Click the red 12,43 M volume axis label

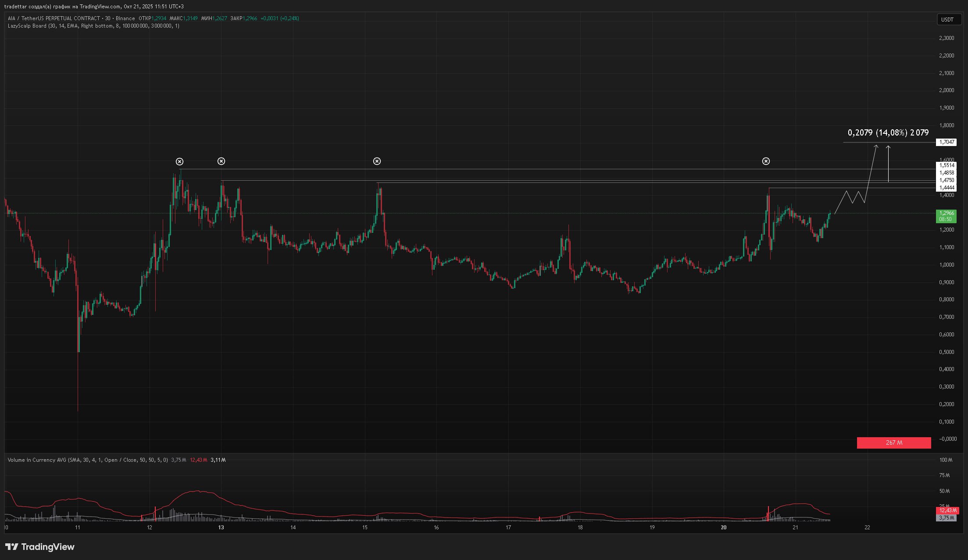947,510
